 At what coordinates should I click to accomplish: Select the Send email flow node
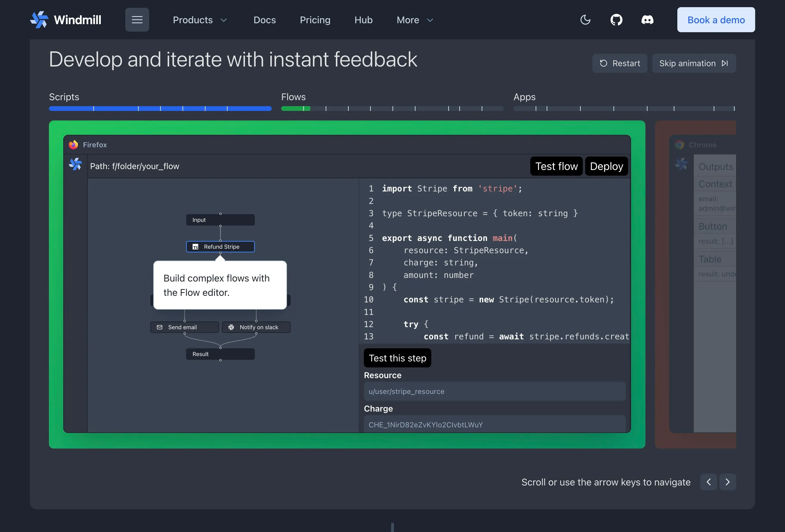click(184, 327)
